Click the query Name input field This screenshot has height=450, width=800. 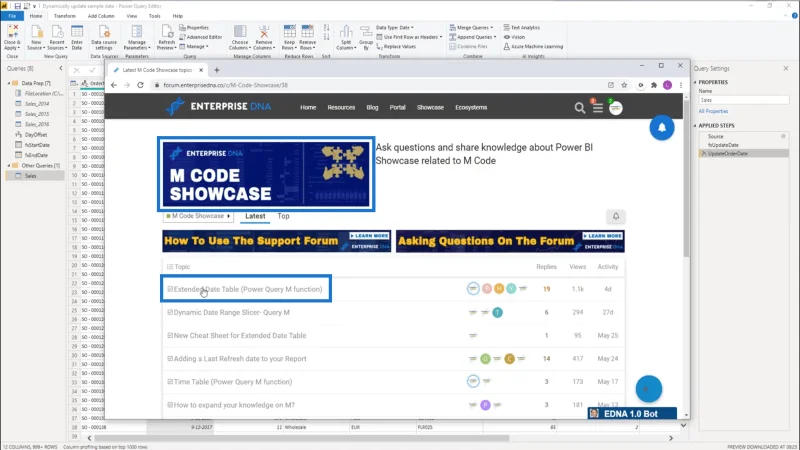click(743, 100)
